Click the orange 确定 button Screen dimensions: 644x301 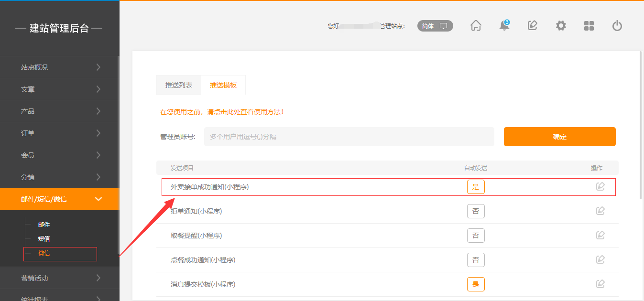[559, 137]
